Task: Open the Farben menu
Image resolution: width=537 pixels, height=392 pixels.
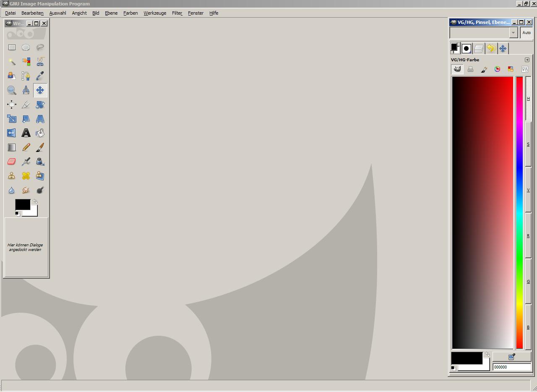Action: click(130, 13)
